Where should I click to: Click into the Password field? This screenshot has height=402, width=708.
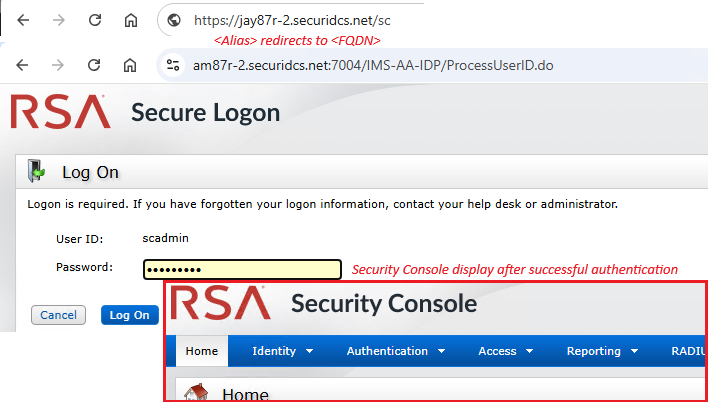point(243,269)
